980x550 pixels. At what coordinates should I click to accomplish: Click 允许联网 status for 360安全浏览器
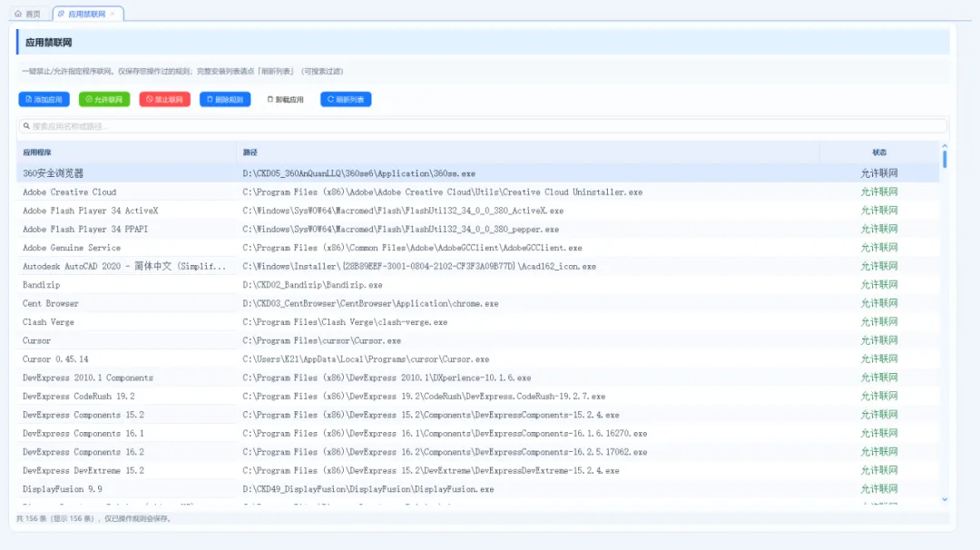(878, 173)
